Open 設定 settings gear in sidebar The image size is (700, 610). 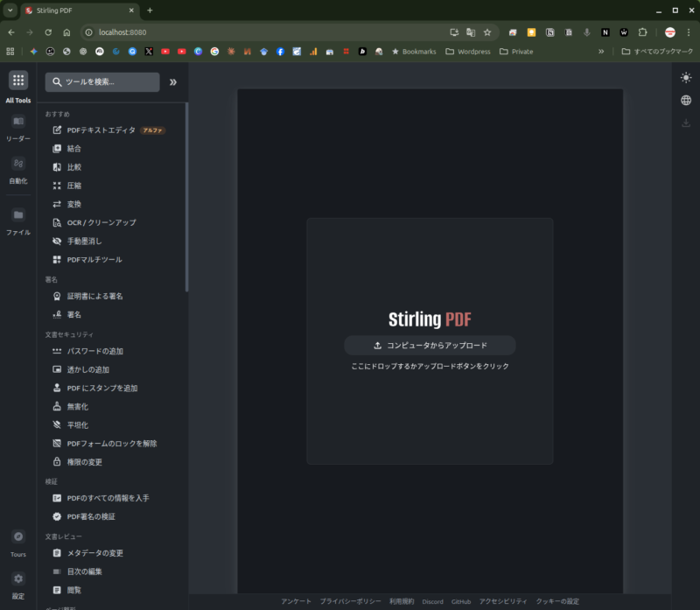tap(18, 578)
